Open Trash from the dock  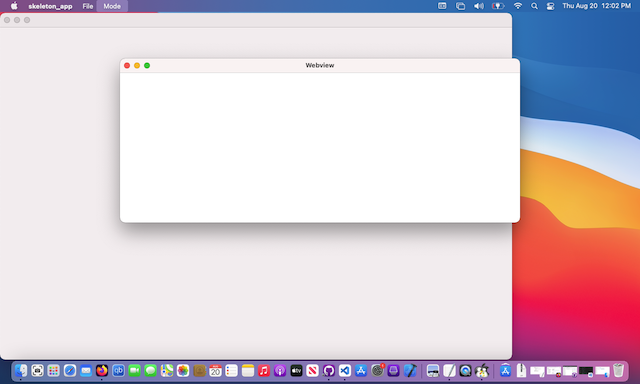pos(619,371)
